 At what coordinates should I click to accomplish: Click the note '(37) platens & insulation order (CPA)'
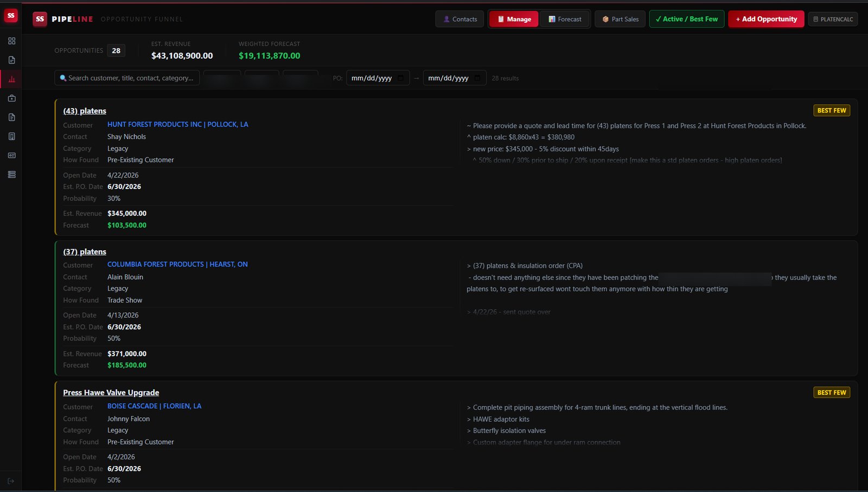[525, 266]
